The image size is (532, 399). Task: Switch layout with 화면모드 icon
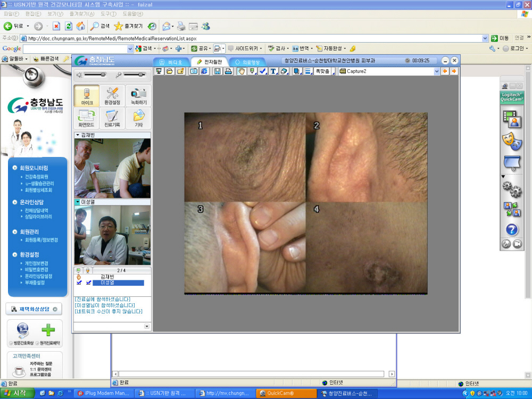[x=87, y=118]
